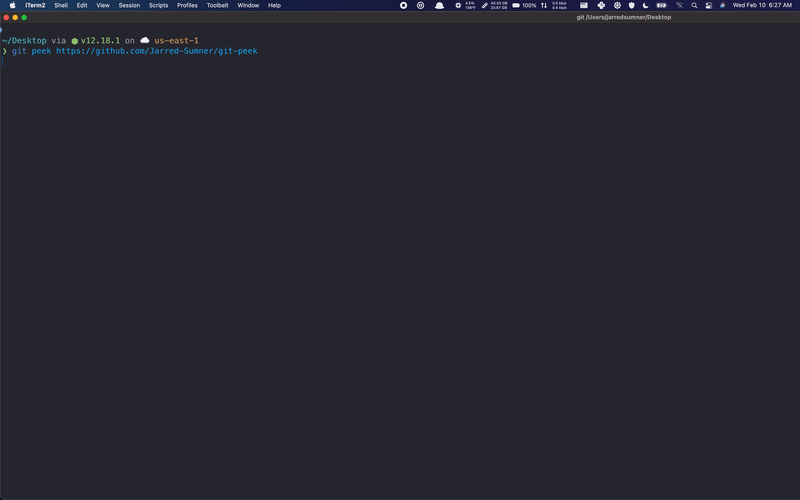The height and width of the screenshot is (500, 800).
Task: Click the keyboard-like menu bar icon
Action: 584,5
